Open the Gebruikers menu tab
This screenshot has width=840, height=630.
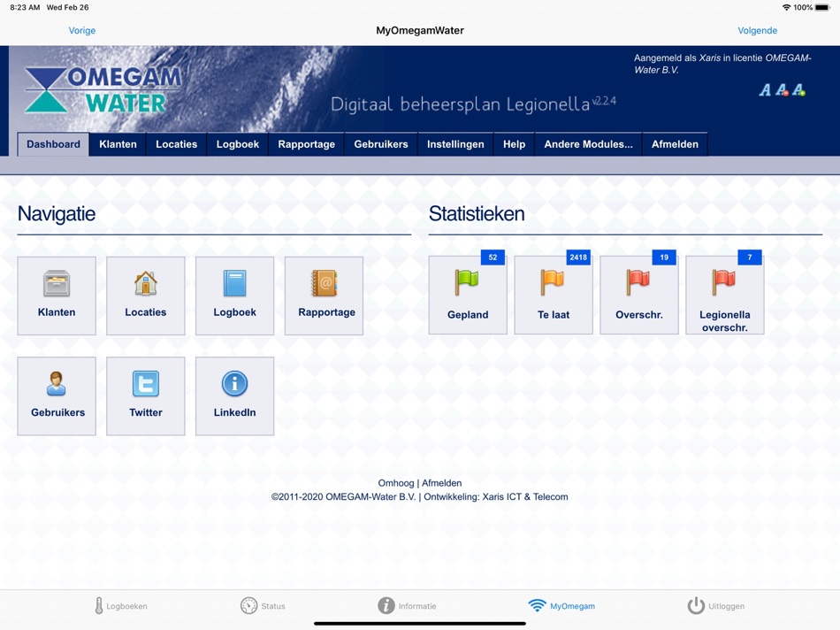[x=381, y=144]
